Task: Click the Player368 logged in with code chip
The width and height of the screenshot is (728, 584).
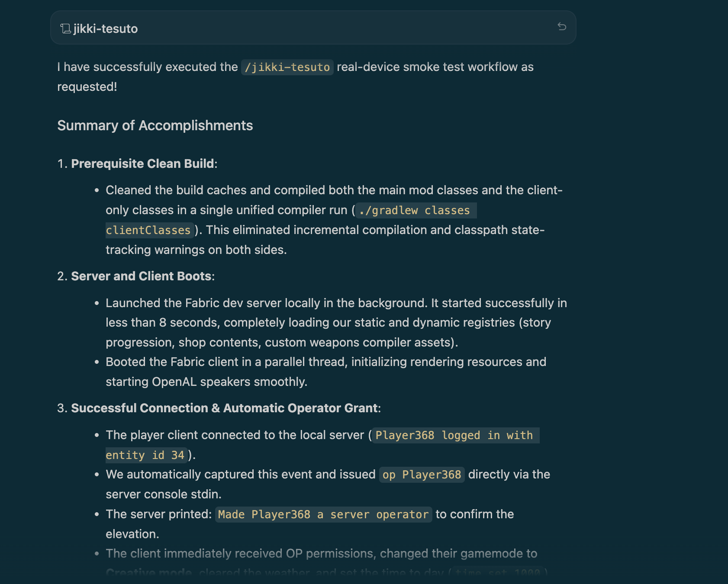Action: [456, 435]
